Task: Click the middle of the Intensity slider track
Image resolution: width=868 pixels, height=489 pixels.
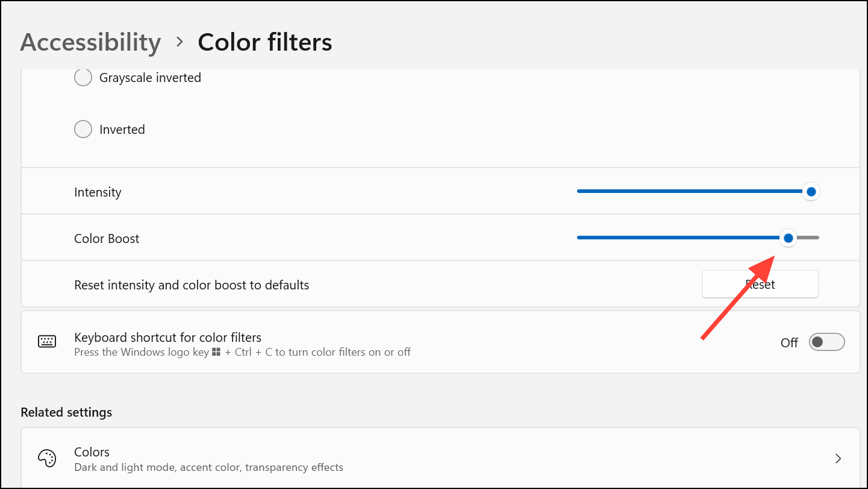Action: [694, 191]
